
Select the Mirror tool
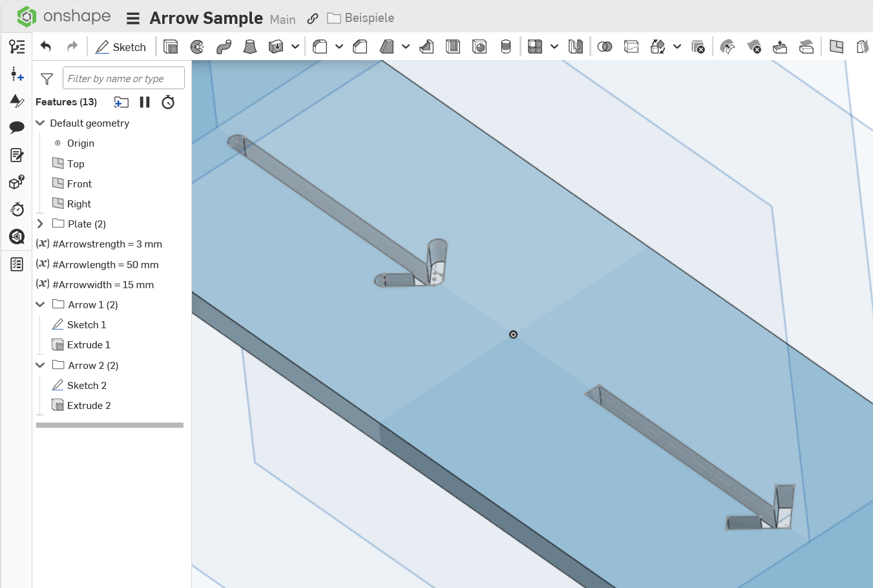[575, 47]
